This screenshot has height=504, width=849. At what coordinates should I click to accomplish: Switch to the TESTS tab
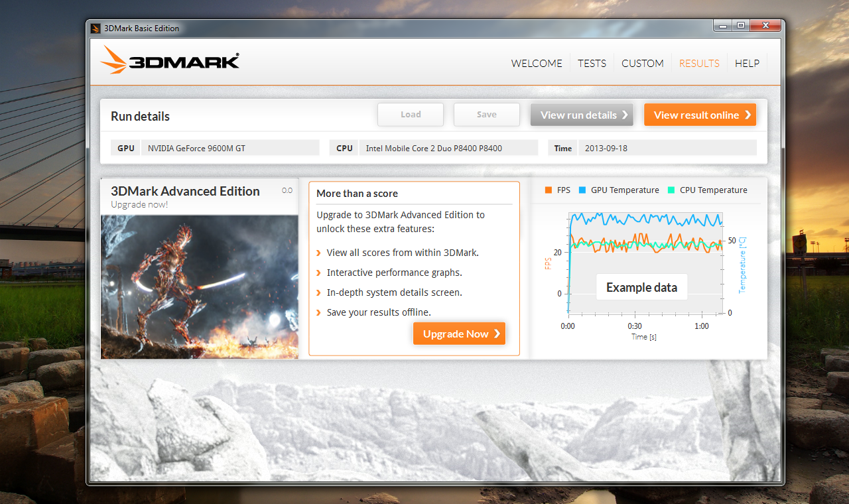pyautogui.click(x=592, y=64)
